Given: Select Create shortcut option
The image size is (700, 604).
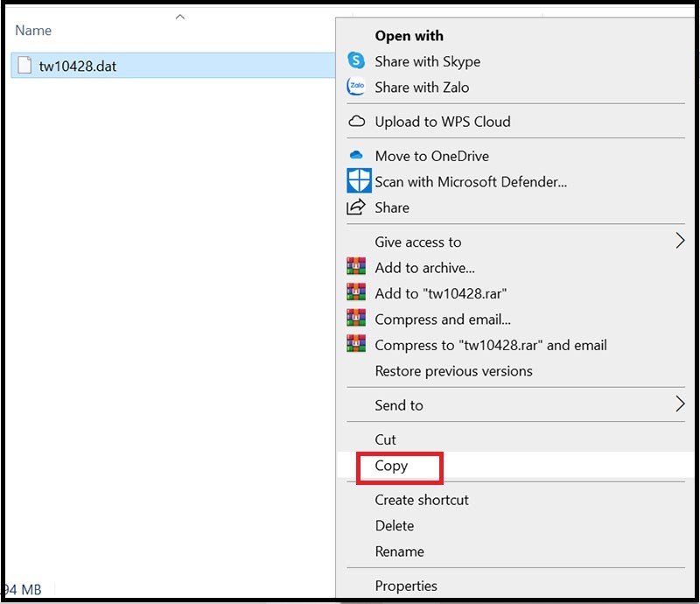Looking at the screenshot, I should coord(422,500).
